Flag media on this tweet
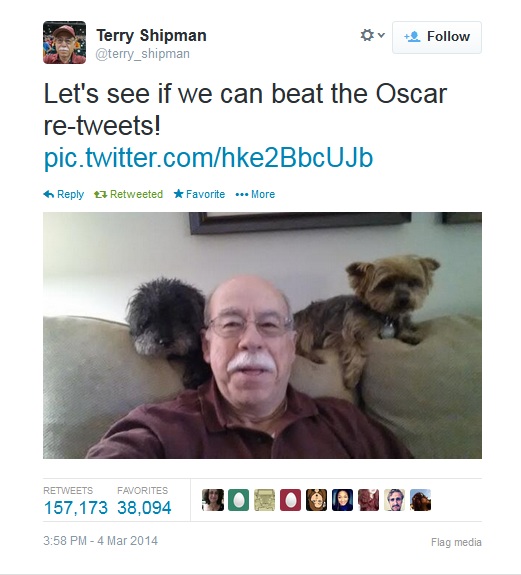Viewport: 521px width, 575px height. (456, 542)
